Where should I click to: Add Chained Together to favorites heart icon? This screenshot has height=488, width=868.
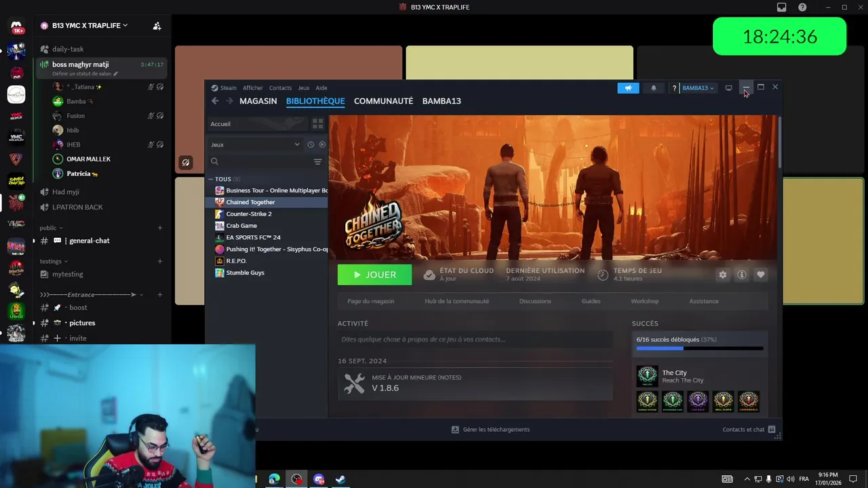click(x=761, y=274)
